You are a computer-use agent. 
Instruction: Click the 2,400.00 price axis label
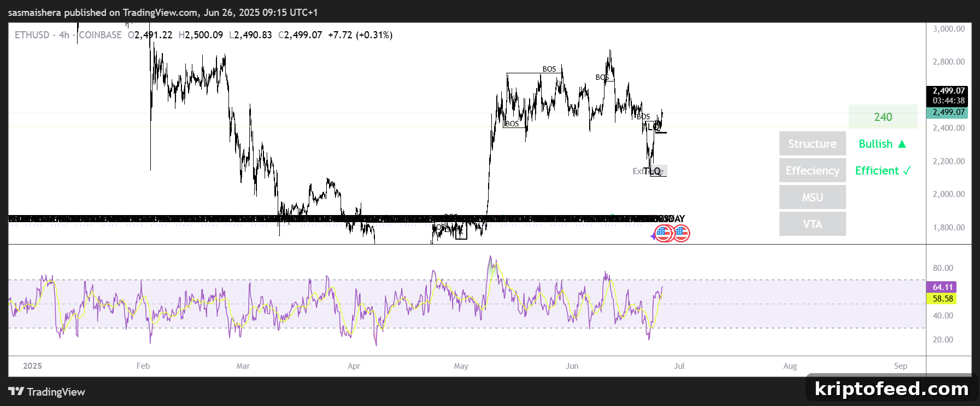(949, 128)
